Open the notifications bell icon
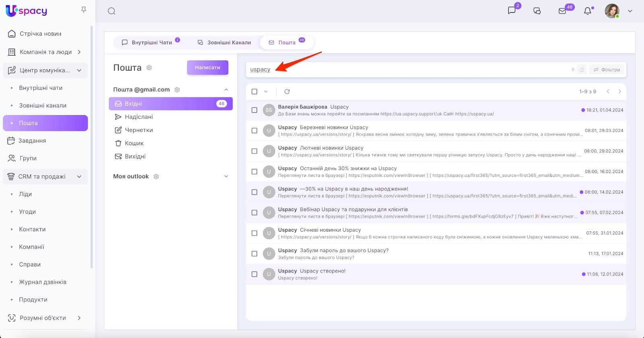The image size is (644, 338). (588, 11)
